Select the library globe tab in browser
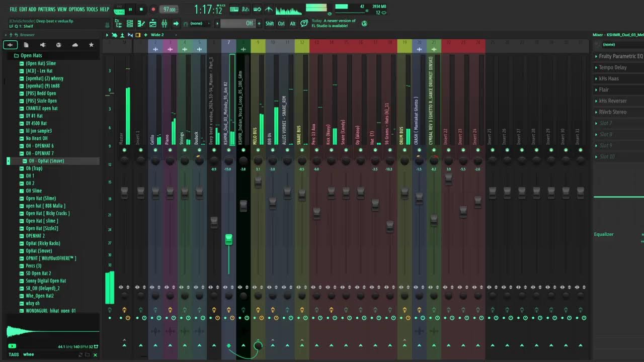This screenshot has width=644, height=362. pos(58,45)
